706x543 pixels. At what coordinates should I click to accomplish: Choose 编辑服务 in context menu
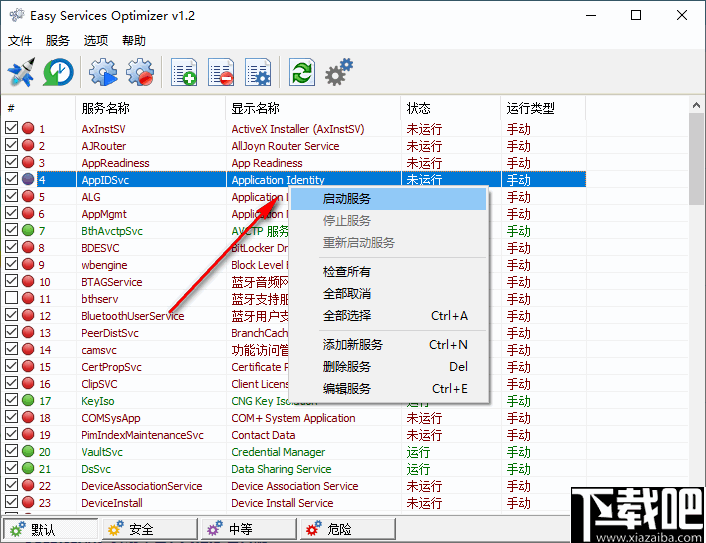(x=389, y=389)
